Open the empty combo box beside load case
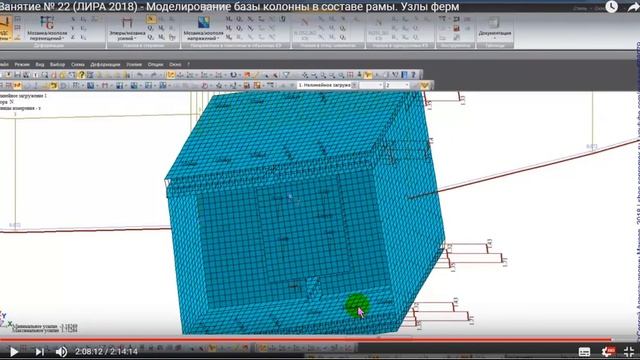The width and height of the screenshot is (640, 360). (371, 85)
